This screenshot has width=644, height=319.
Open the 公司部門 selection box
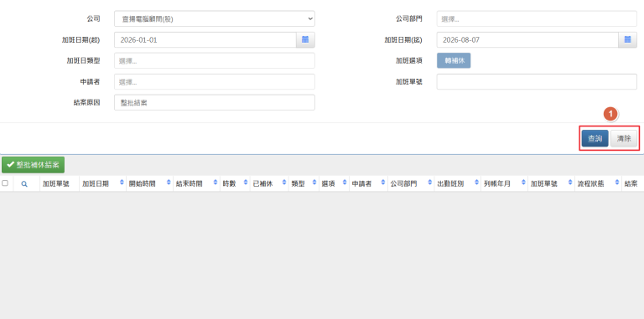coord(537,19)
